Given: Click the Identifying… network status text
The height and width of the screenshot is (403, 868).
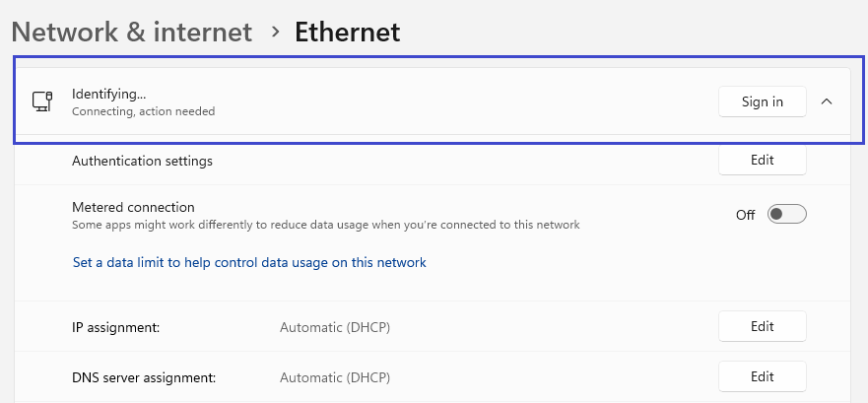Looking at the screenshot, I should point(108,94).
